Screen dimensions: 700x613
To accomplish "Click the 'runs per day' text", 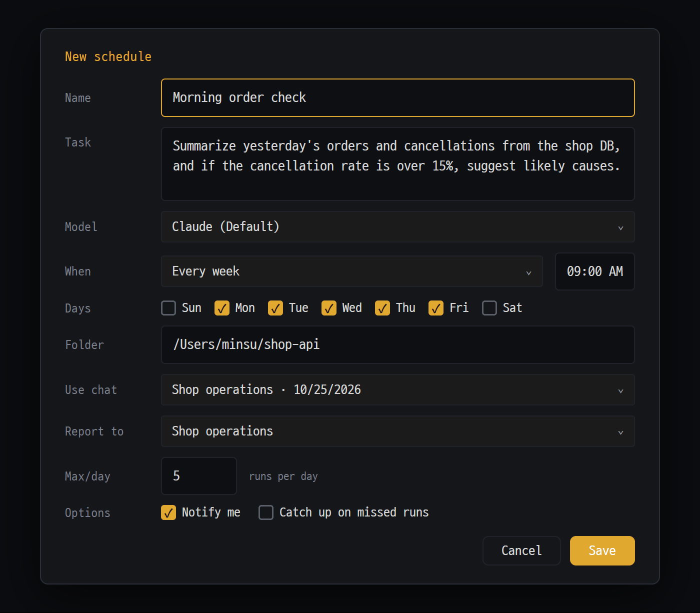I will pyautogui.click(x=283, y=476).
